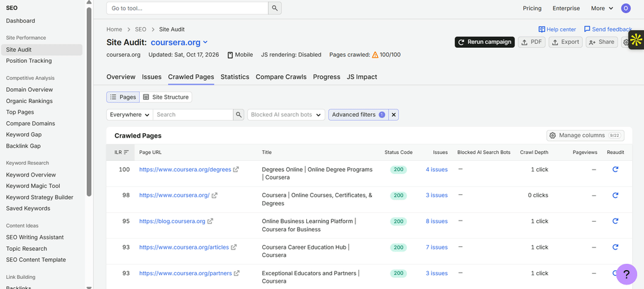Sort by Crawl Depth column header

[534, 152]
